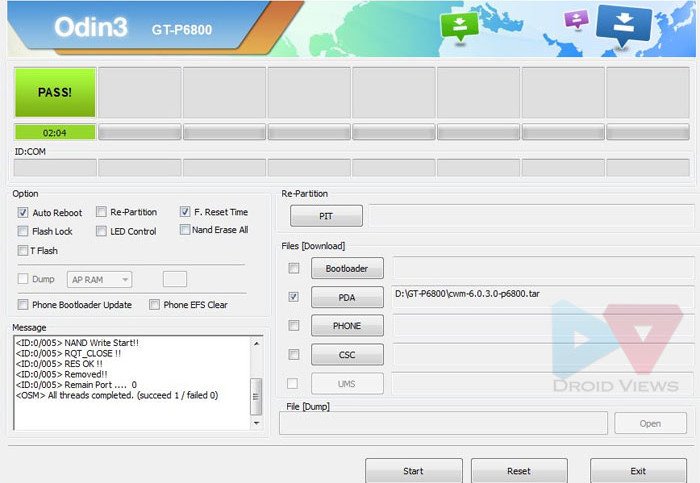Click the first ID:COM port box

55,168
